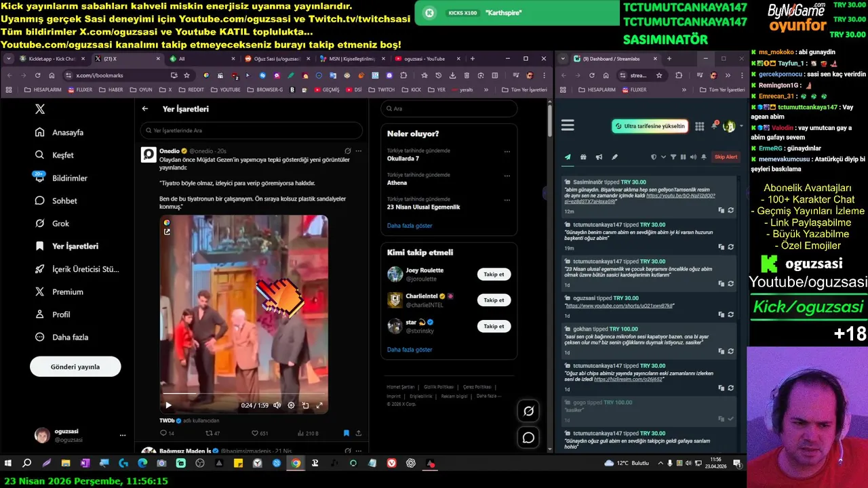The width and height of the screenshot is (868, 488).
Task: Follow CharlieIntel with Takip et
Action: click(494, 300)
